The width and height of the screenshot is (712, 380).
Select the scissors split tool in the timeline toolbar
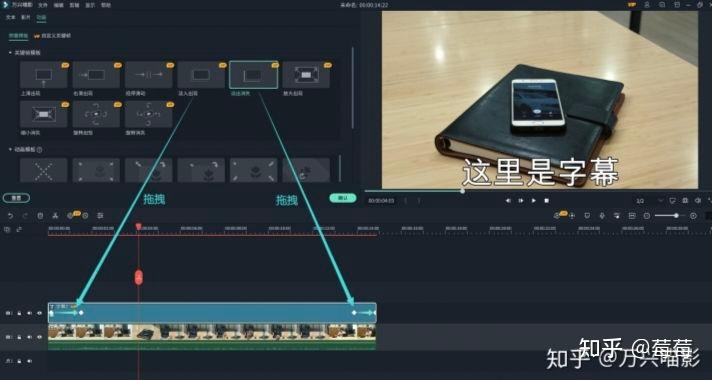pos(55,216)
